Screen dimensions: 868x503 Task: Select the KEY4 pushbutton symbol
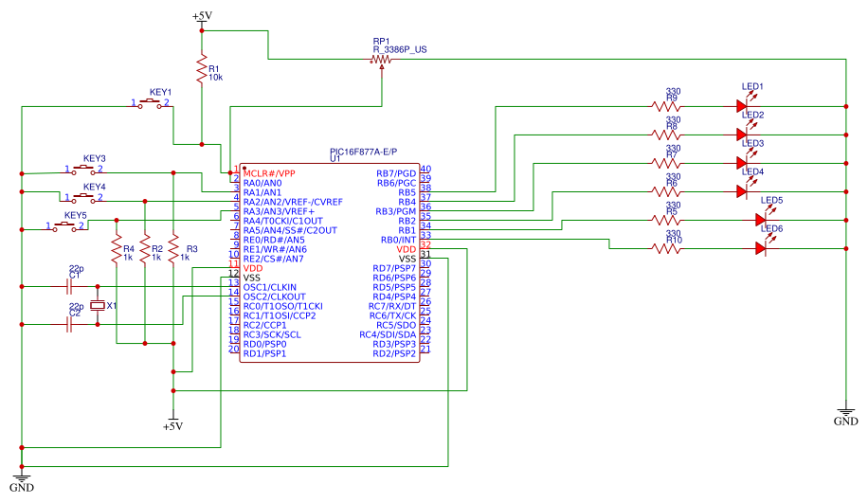click(84, 198)
